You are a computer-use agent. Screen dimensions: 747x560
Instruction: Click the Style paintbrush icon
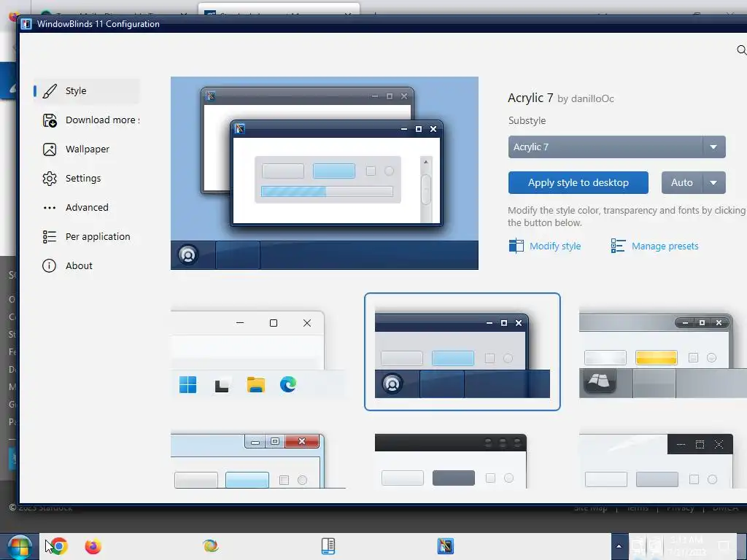click(x=50, y=91)
